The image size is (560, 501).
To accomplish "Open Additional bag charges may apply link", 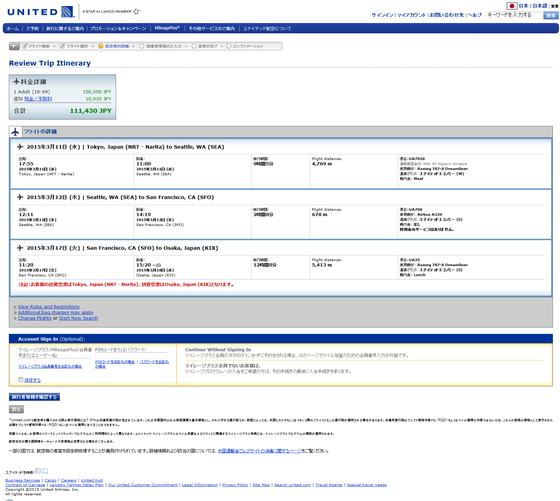I will [x=55, y=312].
